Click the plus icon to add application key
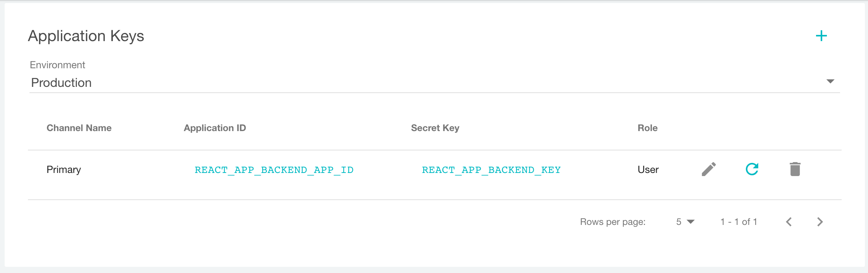This screenshot has width=868, height=273. 821,36
